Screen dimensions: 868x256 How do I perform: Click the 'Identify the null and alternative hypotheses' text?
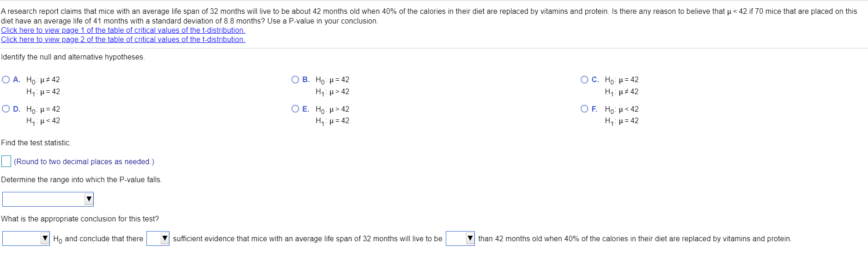point(73,57)
